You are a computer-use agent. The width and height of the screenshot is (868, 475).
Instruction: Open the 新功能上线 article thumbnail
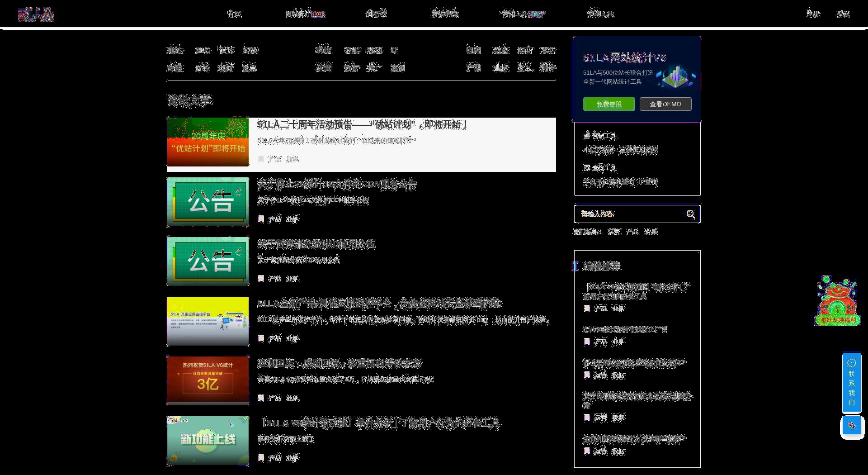click(x=208, y=441)
